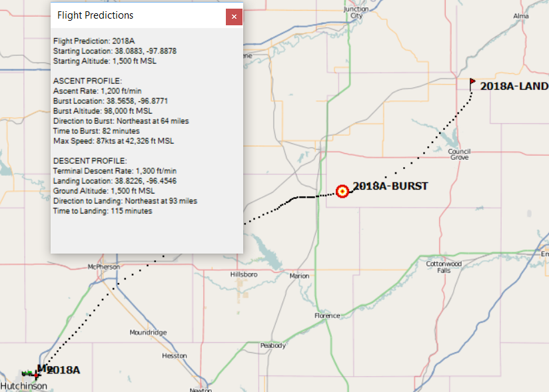Click the Alma town label
The width and height of the screenshot is (549, 392).
(x=520, y=16)
